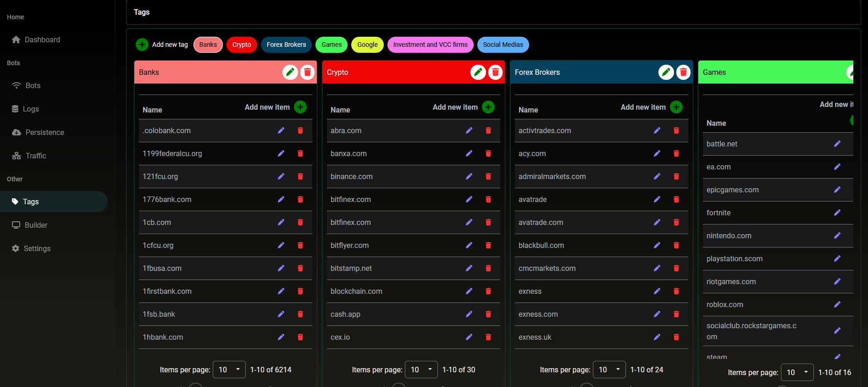Open Settings in the sidebar
This screenshot has height=387, width=868.
(x=54, y=248)
